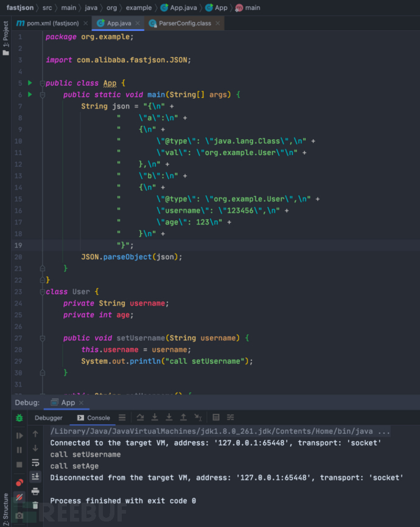
Task: Take a thread dump with the camera icon
Action: tap(19, 515)
